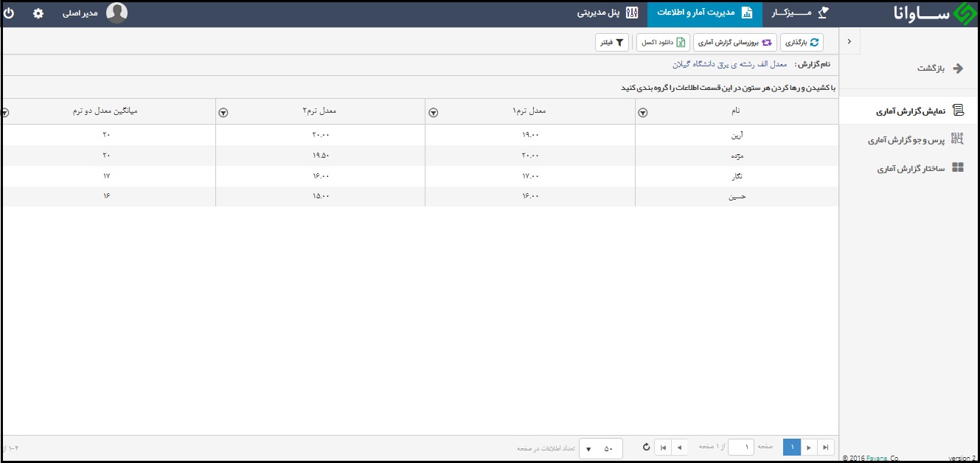980x463 pixels.
Task: Click the page number input field
Action: (x=741, y=448)
